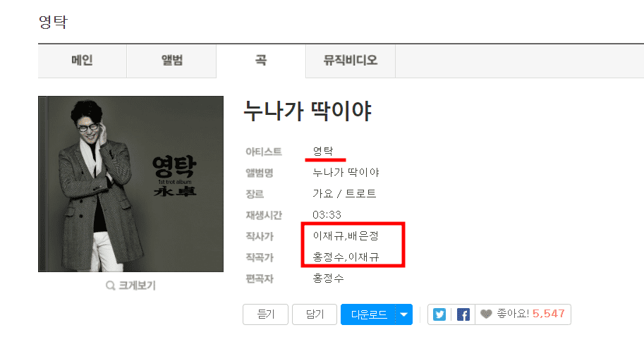644x349 pixels.
Task: Click the 듣기 listen button
Action: pos(265,314)
